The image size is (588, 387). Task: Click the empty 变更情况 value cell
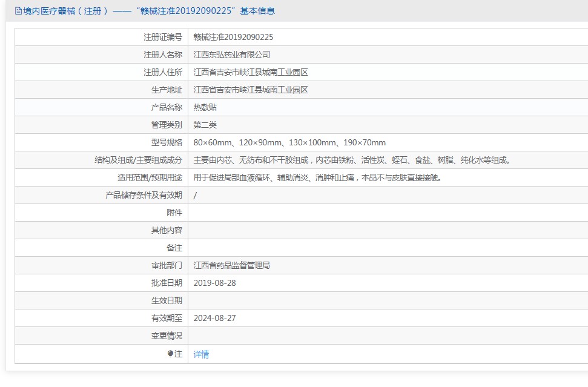[x=388, y=336]
